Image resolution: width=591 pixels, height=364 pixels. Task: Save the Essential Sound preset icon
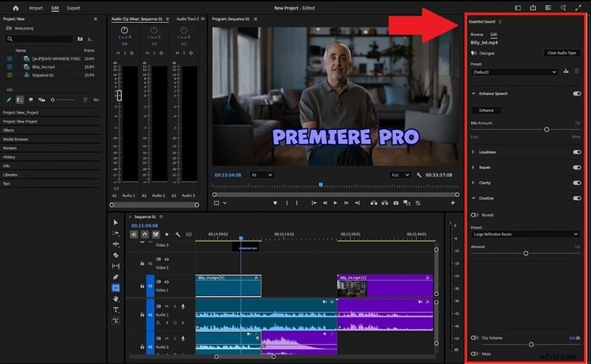click(566, 71)
